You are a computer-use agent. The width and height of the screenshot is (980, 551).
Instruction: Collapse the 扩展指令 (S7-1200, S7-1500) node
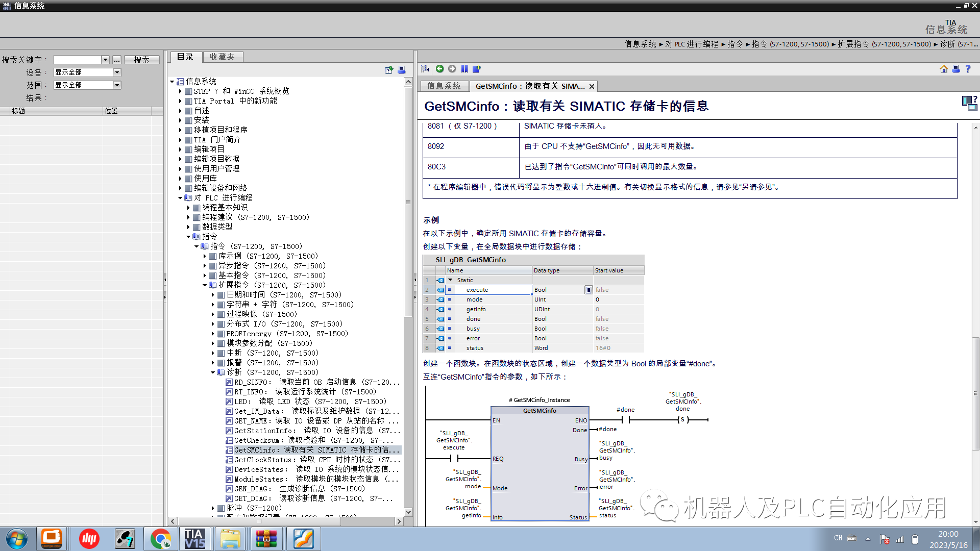pyautogui.click(x=205, y=285)
